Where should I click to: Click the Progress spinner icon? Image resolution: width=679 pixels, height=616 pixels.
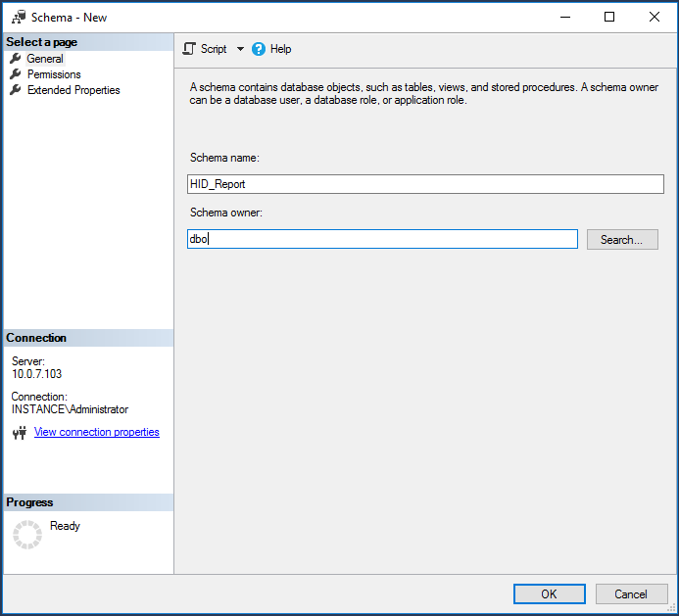[x=27, y=534]
